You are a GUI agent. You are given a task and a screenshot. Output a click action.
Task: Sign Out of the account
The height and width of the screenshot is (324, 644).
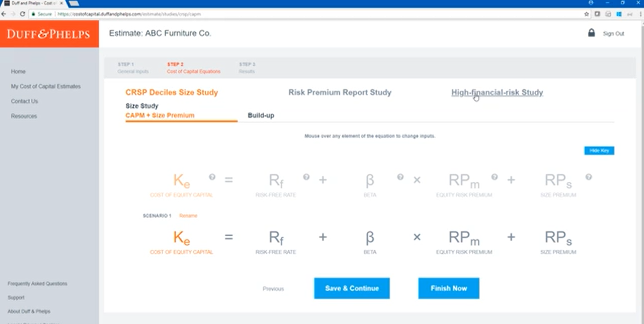(613, 34)
